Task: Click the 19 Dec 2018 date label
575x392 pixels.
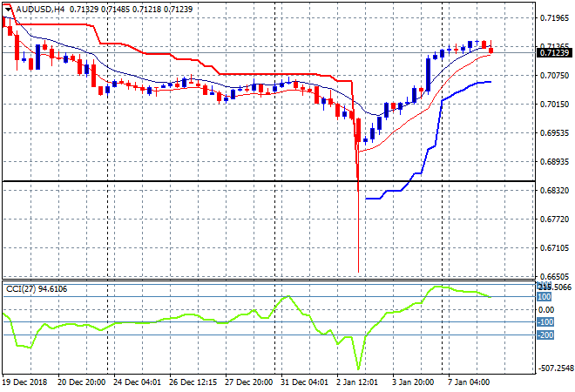Action: click(27, 382)
